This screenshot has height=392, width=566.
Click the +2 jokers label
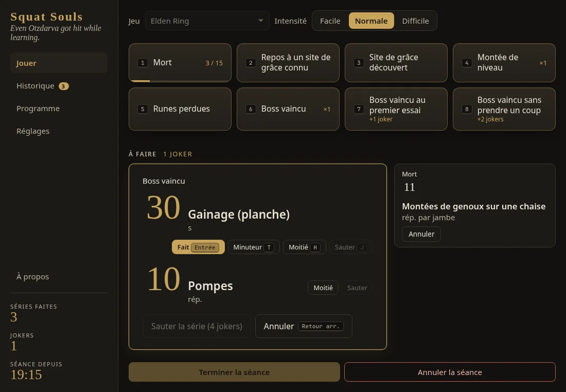(x=490, y=119)
